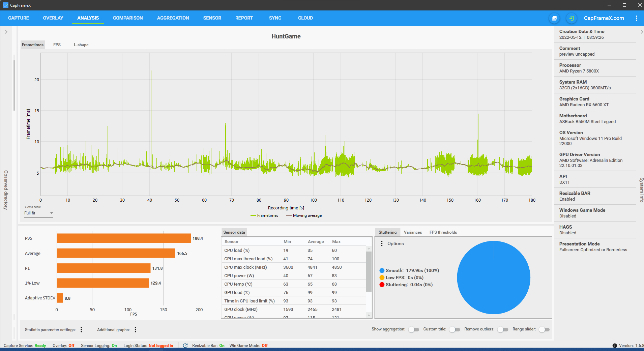Click the Frametimes legend entry
Screen dimensions: 644x351
265,215
